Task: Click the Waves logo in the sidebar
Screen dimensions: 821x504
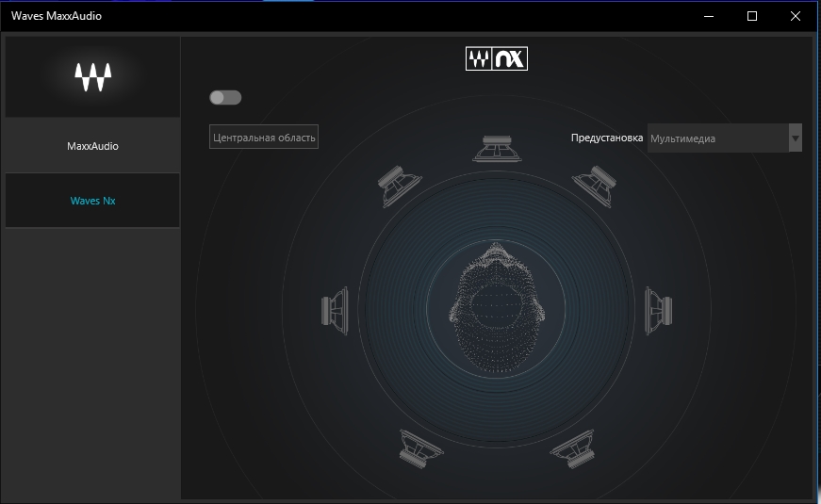Action: click(92, 77)
